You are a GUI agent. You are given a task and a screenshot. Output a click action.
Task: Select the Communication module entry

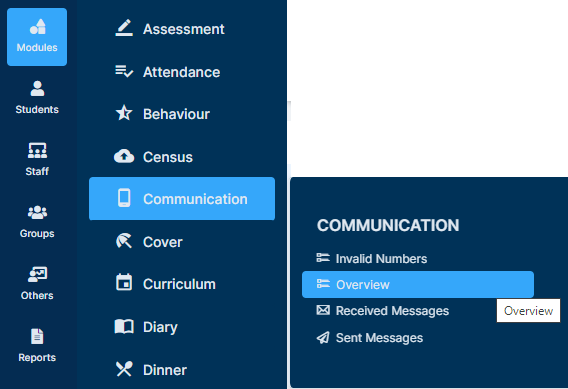pyautogui.click(x=182, y=199)
